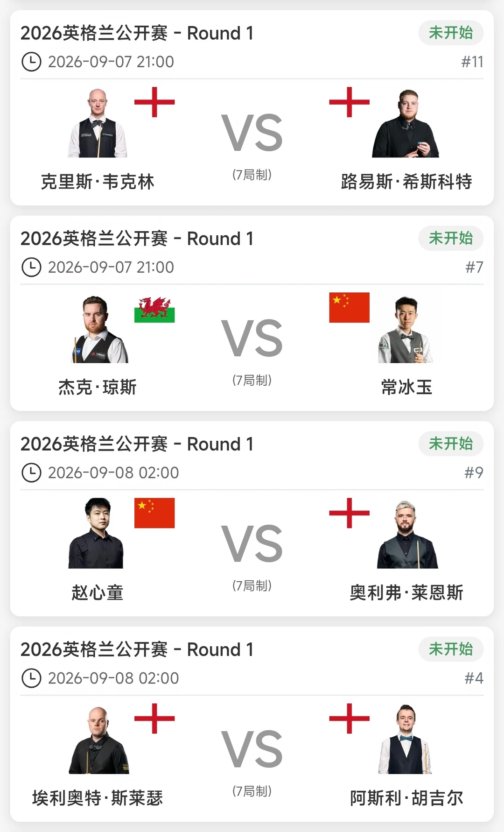Open 阿斯利·胡吉尔 player photo
Viewport: 504px width, 832px height.
pyautogui.click(x=406, y=739)
